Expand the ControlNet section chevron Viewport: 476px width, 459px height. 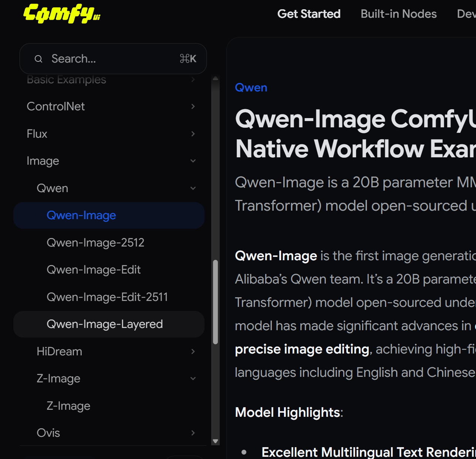(193, 107)
